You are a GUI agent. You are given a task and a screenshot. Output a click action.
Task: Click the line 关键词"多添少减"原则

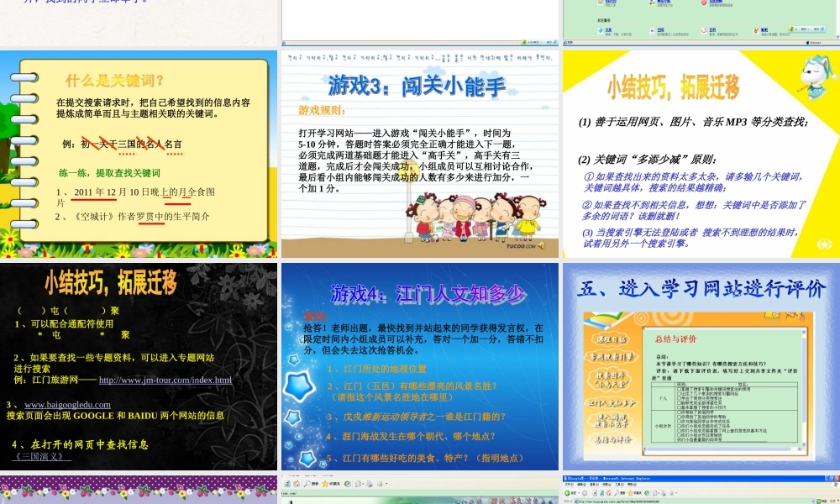point(647,160)
